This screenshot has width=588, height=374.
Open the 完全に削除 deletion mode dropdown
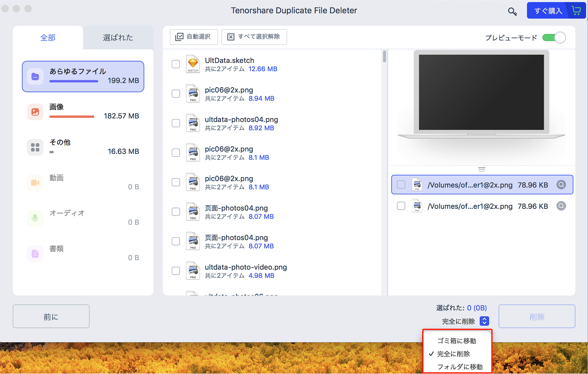pos(485,321)
